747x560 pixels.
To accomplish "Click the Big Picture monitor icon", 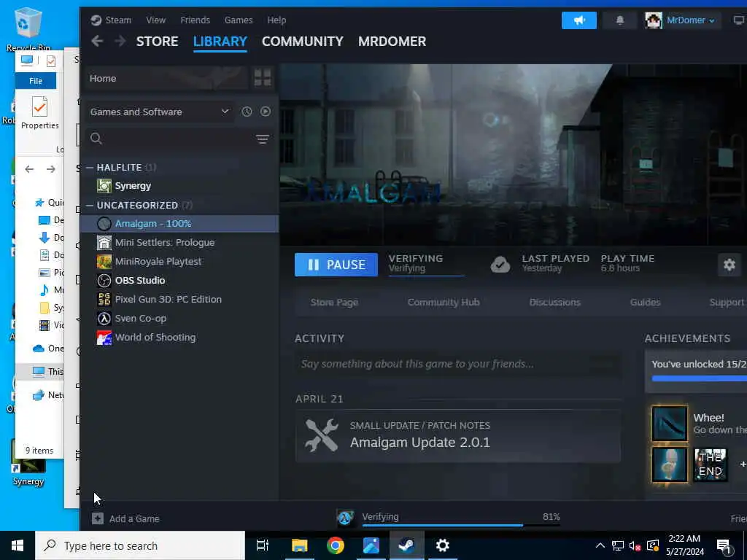I will 738,20.
